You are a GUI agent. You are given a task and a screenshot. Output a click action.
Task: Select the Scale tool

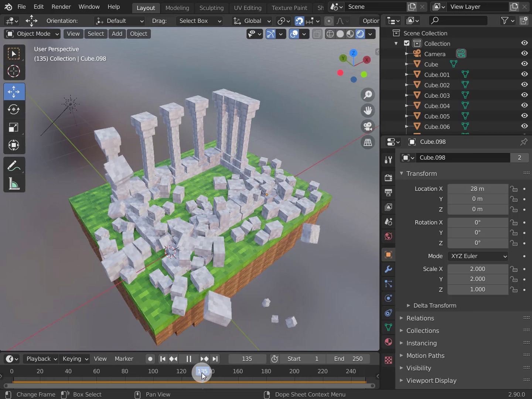coord(14,127)
